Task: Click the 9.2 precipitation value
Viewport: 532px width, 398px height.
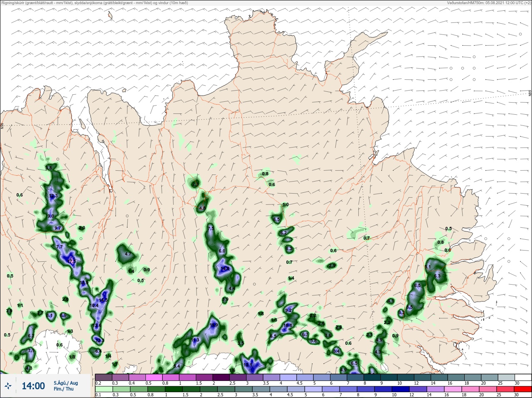Action: (289, 310)
